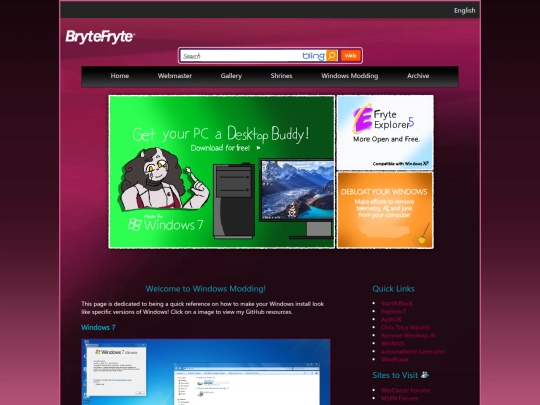Click the Quick Links heading
Screen dimensions: 540x405
point(393,289)
